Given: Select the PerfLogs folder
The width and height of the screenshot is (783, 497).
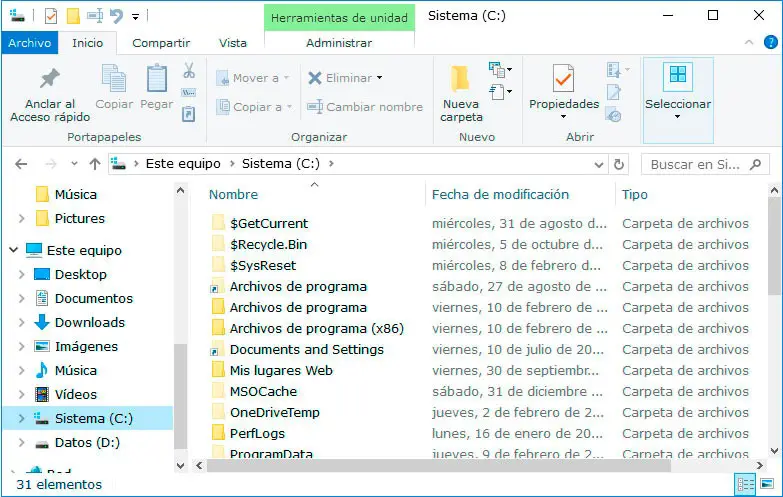Looking at the screenshot, I should [x=257, y=433].
